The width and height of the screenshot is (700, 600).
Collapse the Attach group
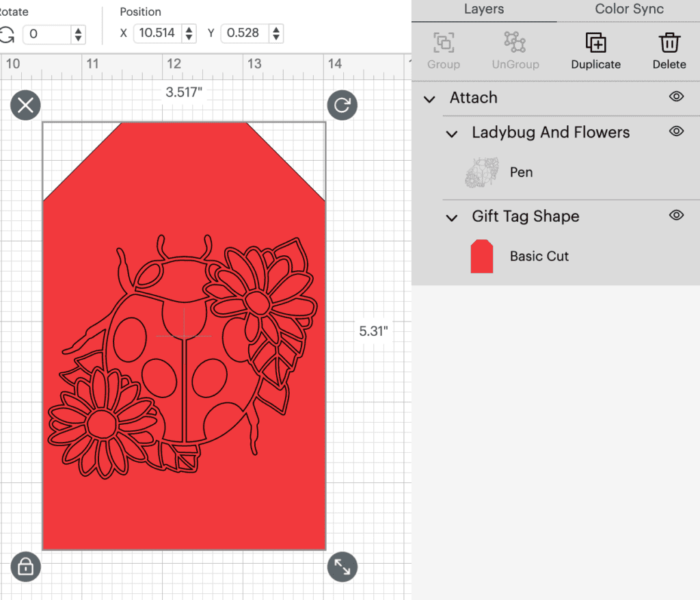429,99
